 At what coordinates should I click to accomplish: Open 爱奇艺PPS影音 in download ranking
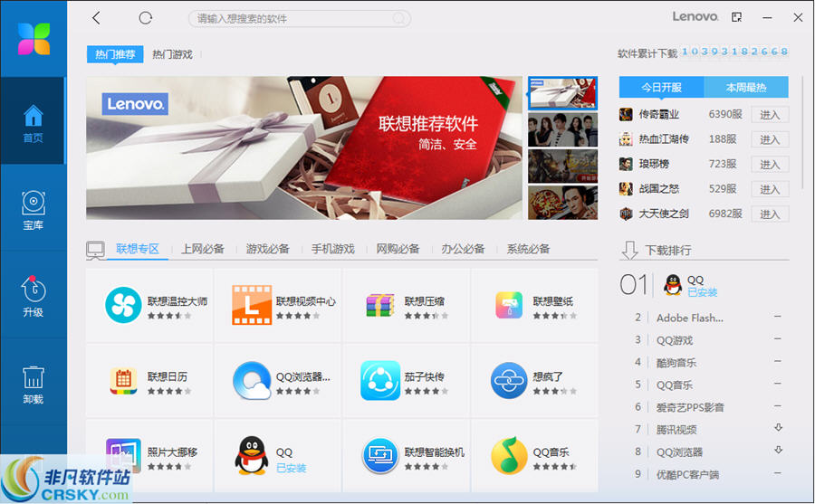[x=690, y=407]
